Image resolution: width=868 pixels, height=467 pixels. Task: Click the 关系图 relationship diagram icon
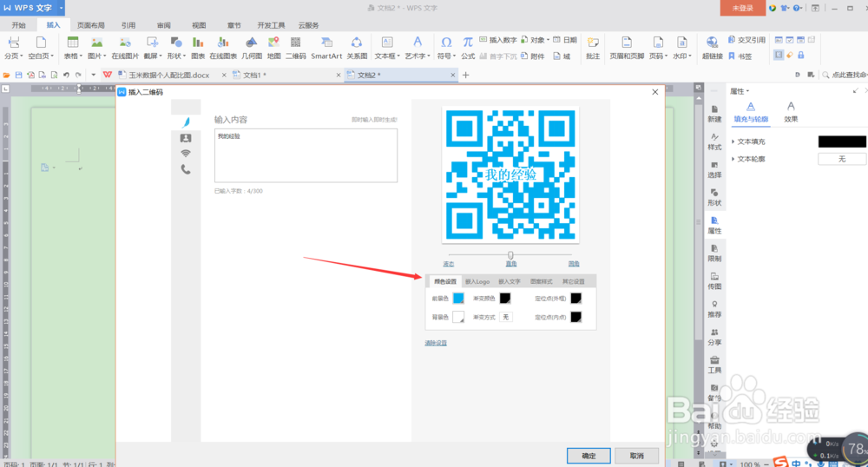coord(357,48)
